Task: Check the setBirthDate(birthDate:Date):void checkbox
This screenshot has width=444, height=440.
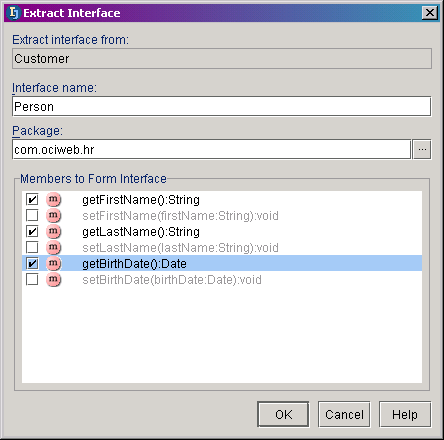Action: tap(32, 279)
